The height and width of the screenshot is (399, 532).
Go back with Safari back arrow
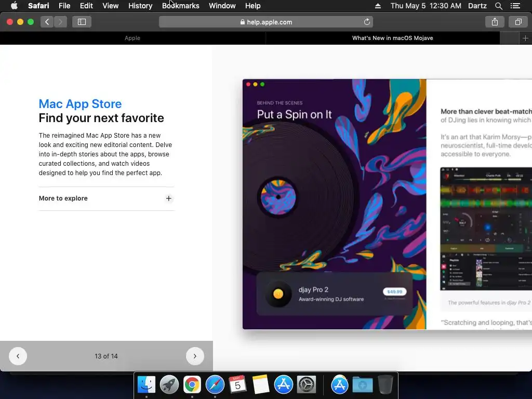click(47, 22)
